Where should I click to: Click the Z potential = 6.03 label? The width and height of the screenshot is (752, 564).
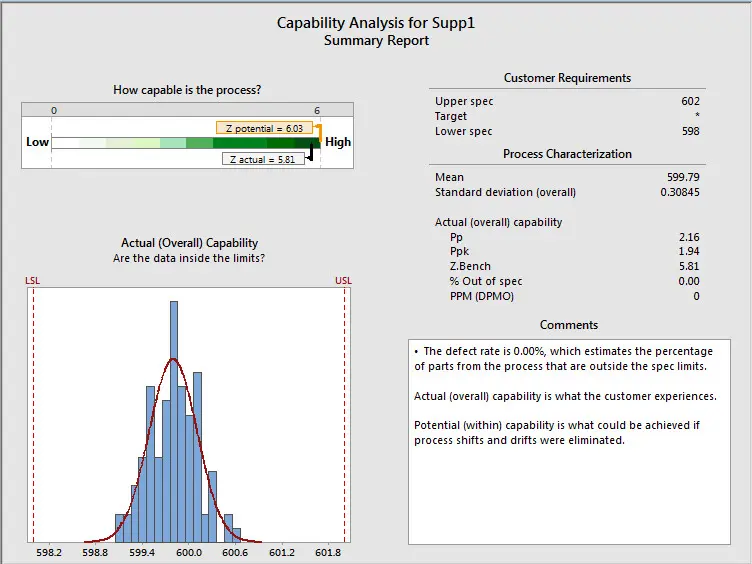pyautogui.click(x=264, y=128)
